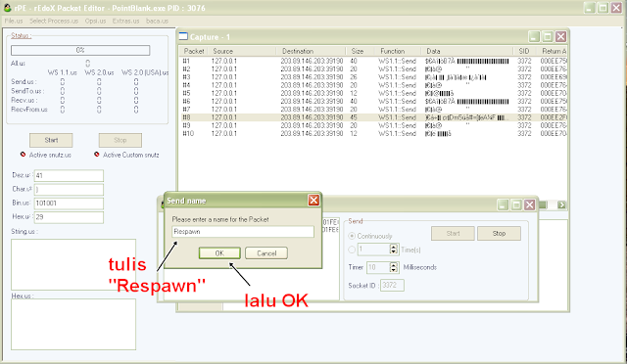Minimize the rPE main window
Image resolution: width=627 pixels, height=364 pixels.
coord(590,8)
